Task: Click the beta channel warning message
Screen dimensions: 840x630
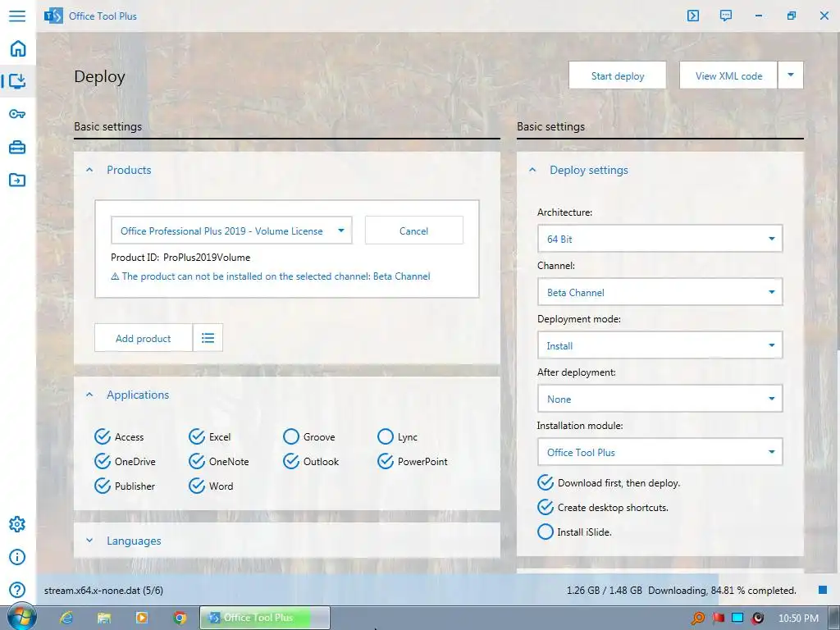Action: 271,276
